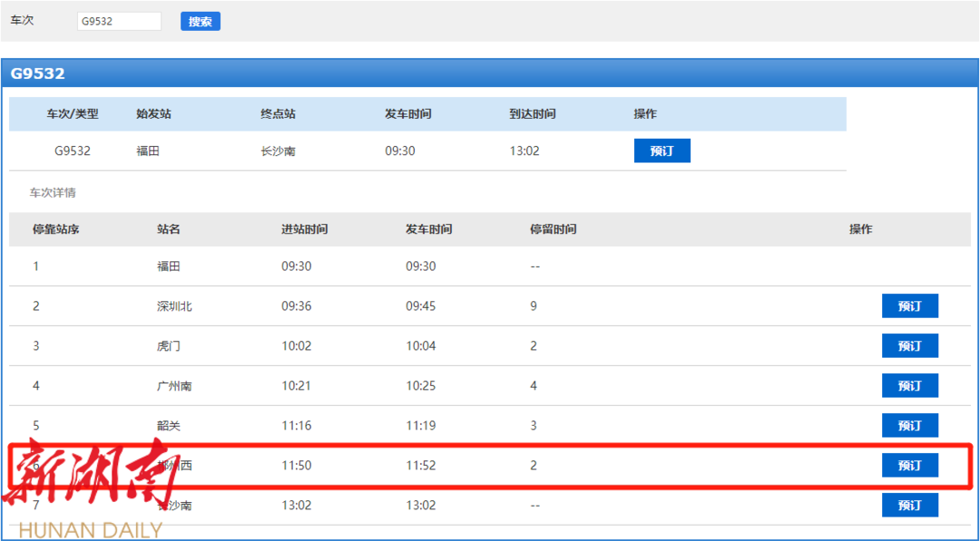The image size is (980, 541).
Task: Book the highlighted stop arriving 11:50
Action: pos(909,466)
